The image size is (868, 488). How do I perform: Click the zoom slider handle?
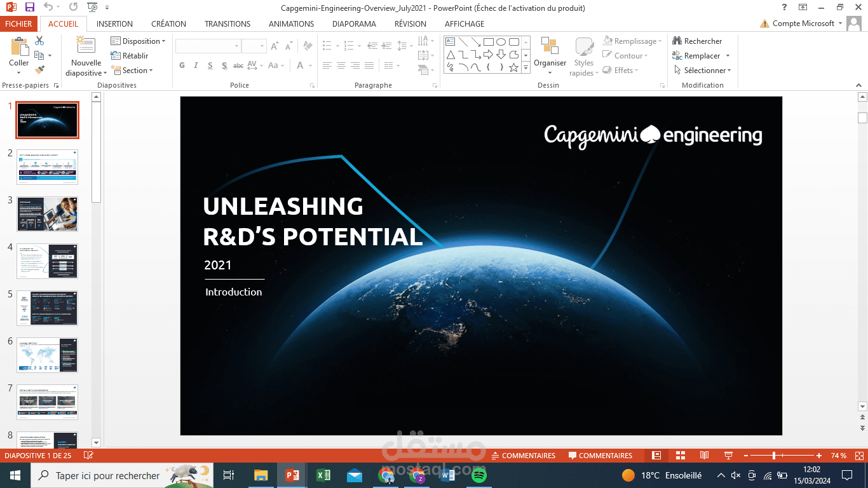coord(773,456)
